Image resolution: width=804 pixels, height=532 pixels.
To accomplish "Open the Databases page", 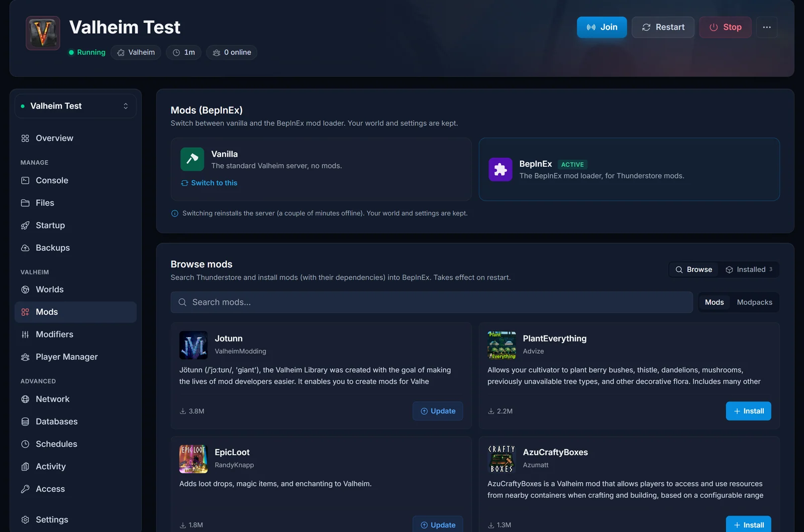I will click(75, 421).
